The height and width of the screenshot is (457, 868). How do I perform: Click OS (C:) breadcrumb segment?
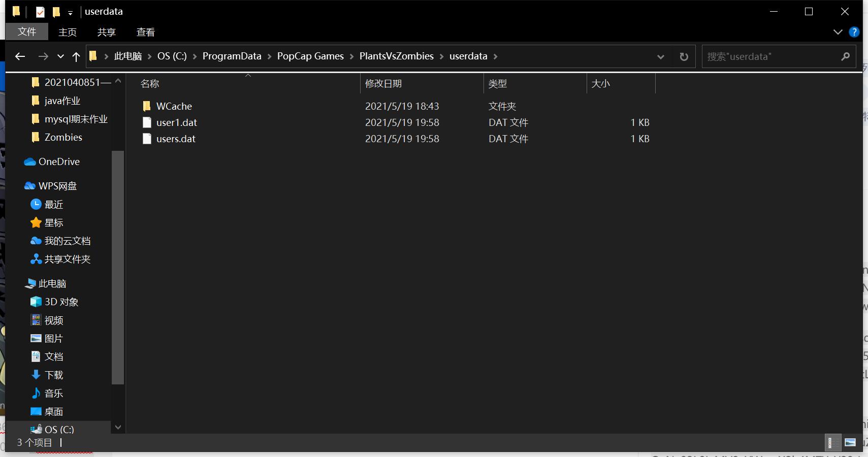(x=172, y=56)
